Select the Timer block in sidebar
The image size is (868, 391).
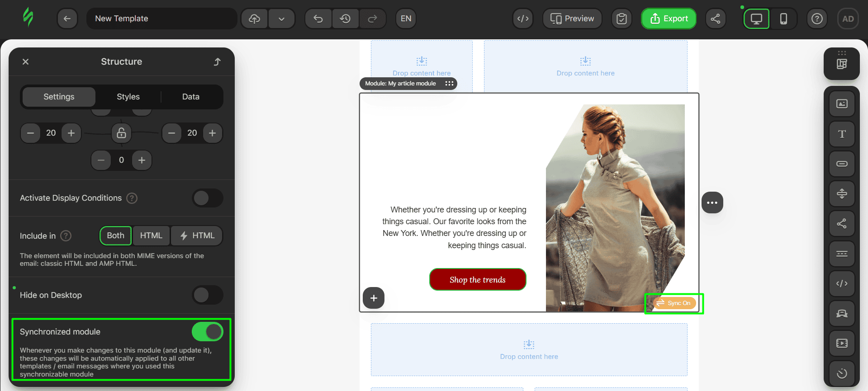click(841, 373)
